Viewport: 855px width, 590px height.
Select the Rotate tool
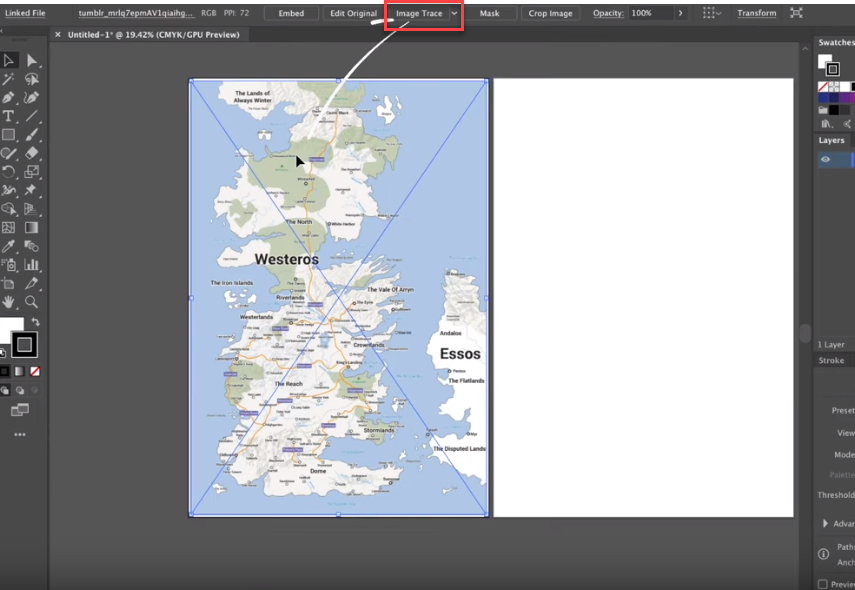tap(8, 172)
